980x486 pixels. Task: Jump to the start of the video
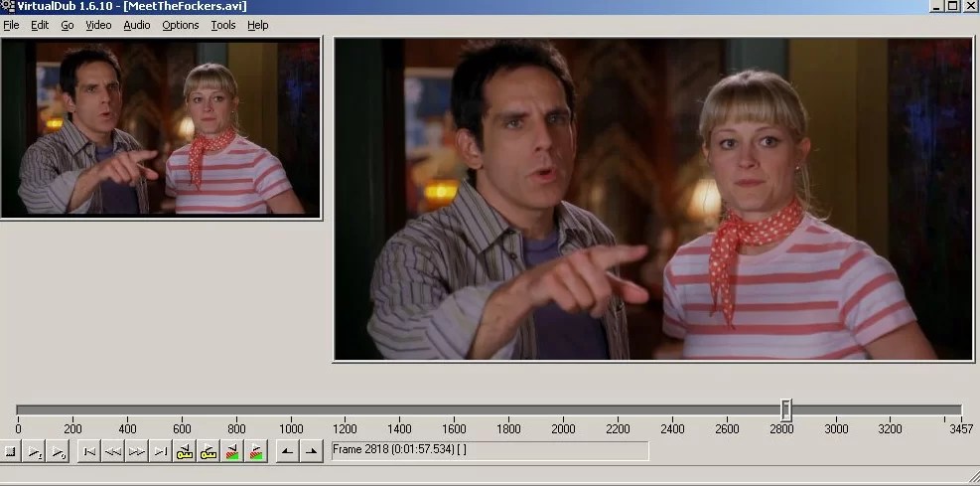point(89,451)
